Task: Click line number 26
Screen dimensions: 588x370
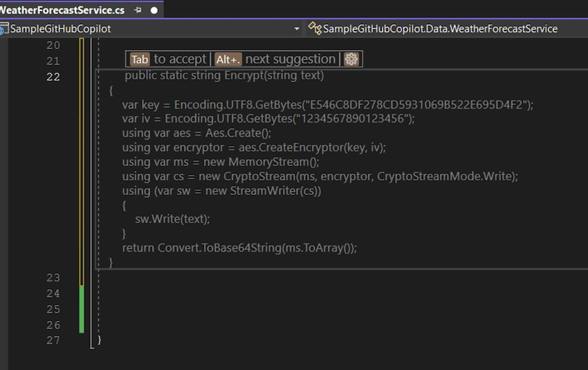Action: [53, 325]
